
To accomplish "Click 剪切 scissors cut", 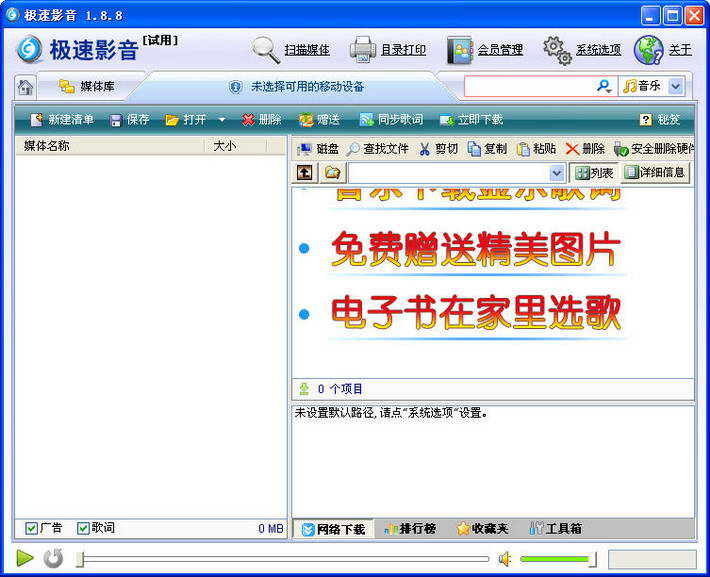I will (438, 149).
